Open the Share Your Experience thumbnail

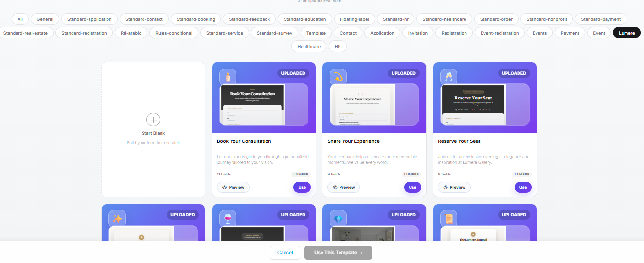(362, 104)
